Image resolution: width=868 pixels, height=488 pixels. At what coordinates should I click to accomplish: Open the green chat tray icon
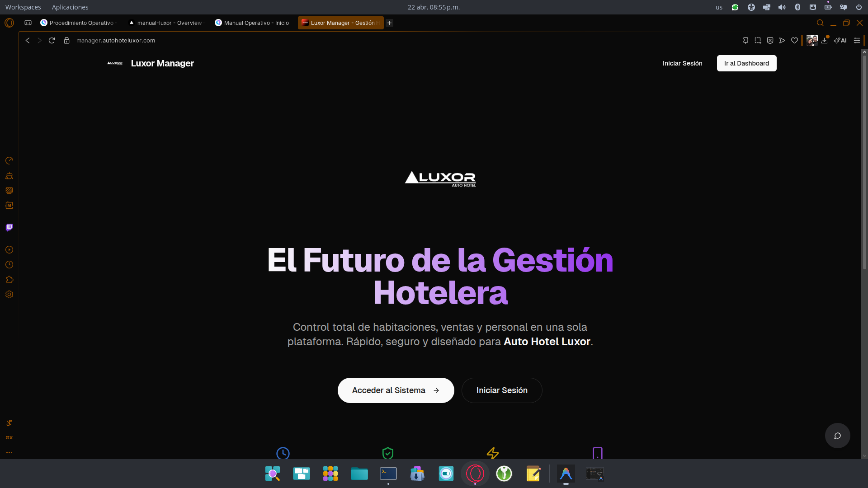[x=735, y=7]
